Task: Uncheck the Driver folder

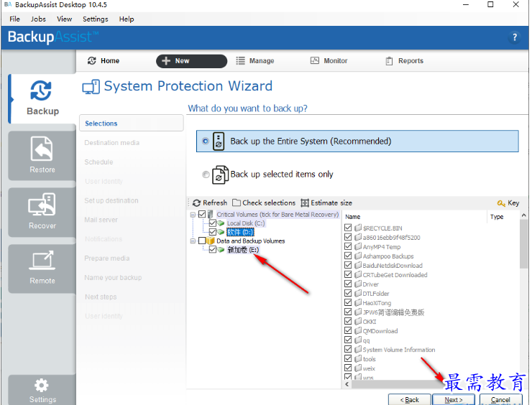Action: (348, 284)
